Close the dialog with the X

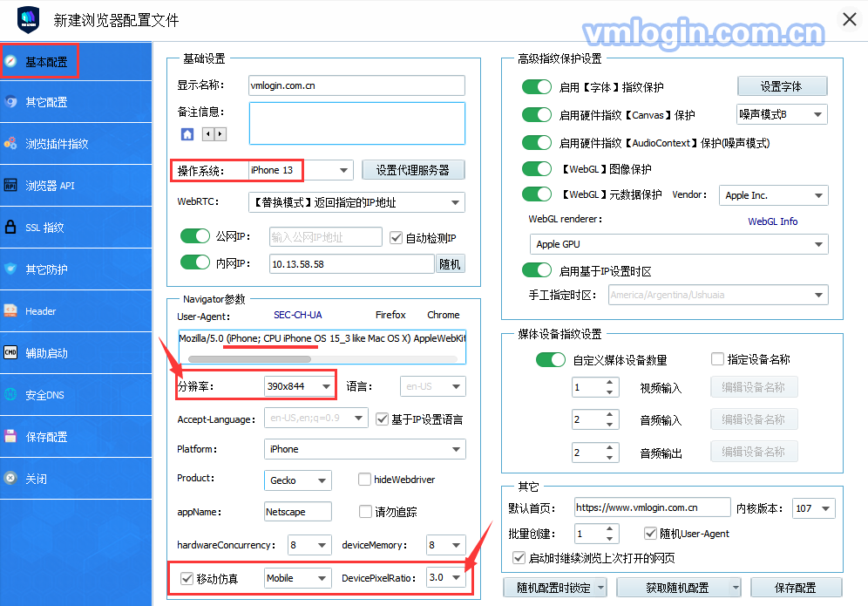(849, 19)
